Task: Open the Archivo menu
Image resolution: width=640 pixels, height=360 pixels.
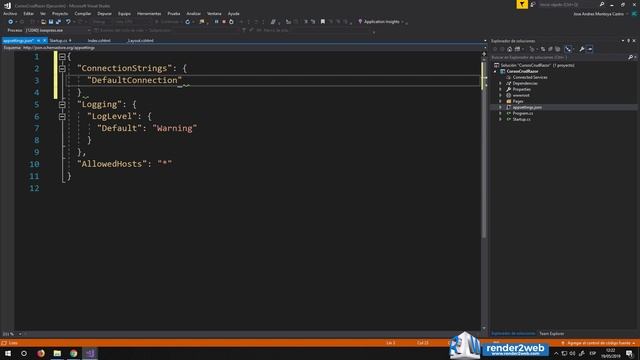Action: point(10,13)
